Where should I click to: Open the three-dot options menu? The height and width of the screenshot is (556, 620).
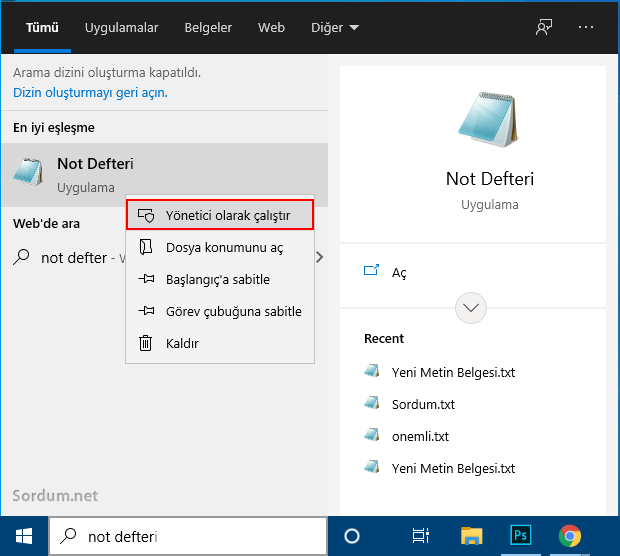(586, 27)
